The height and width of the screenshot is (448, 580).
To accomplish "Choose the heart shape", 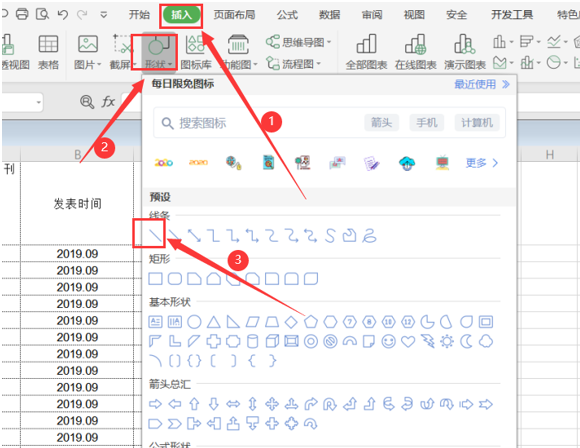I will point(408,341).
